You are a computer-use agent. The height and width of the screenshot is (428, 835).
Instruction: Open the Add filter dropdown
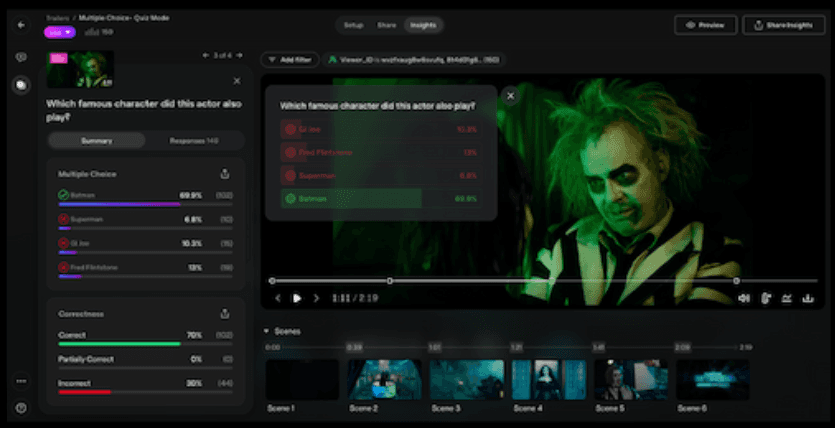tap(290, 60)
